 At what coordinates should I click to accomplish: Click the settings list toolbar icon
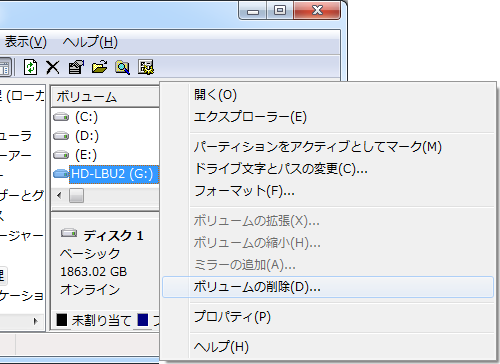[x=146, y=67]
